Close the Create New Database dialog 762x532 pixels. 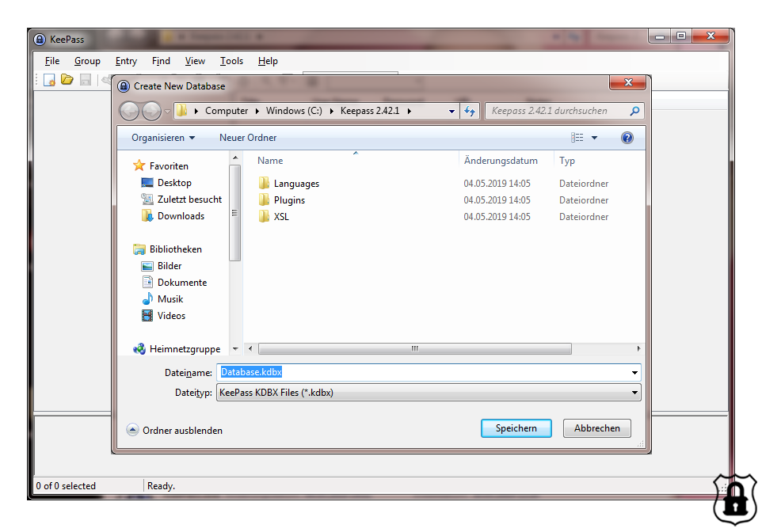(627, 82)
